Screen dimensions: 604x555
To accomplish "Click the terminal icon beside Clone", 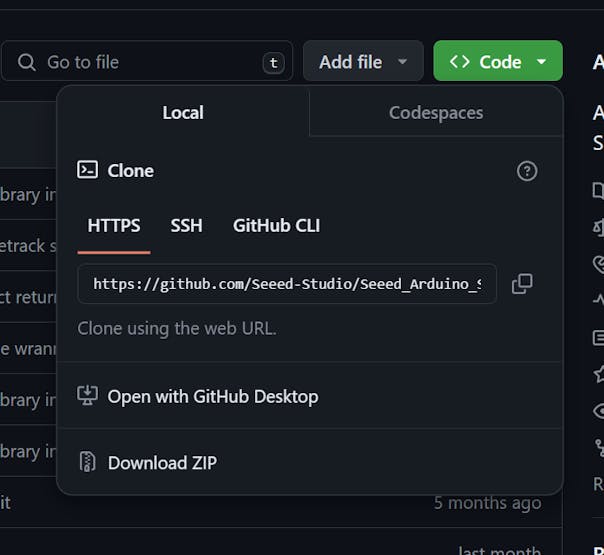I will 88,170.
